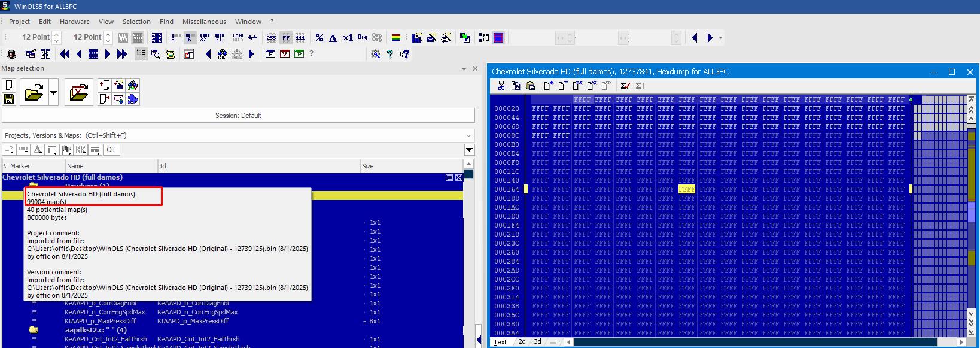Switch hexdump to Text view tab
Image resolution: width=980 pixels, height=348 pixels.
[500, 342]
